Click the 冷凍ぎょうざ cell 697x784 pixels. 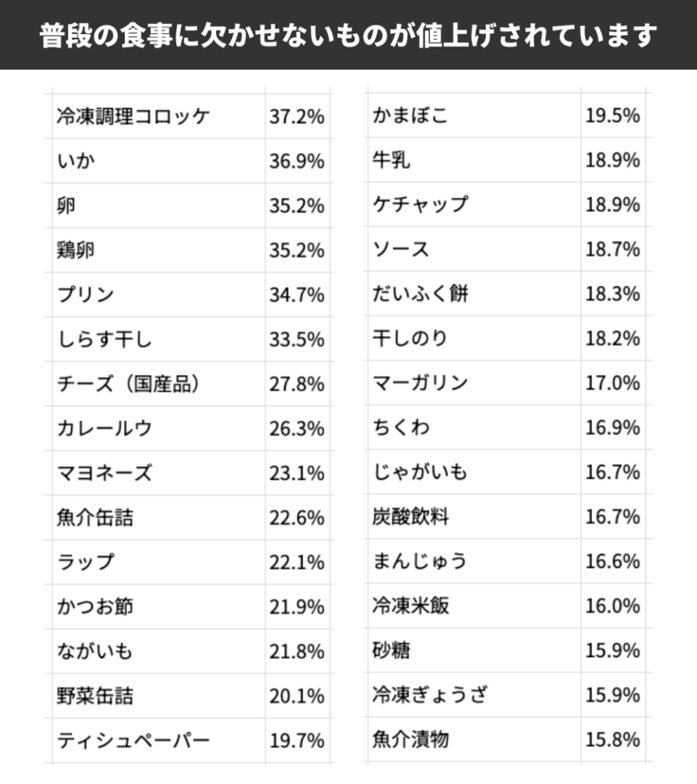(430, 695)
